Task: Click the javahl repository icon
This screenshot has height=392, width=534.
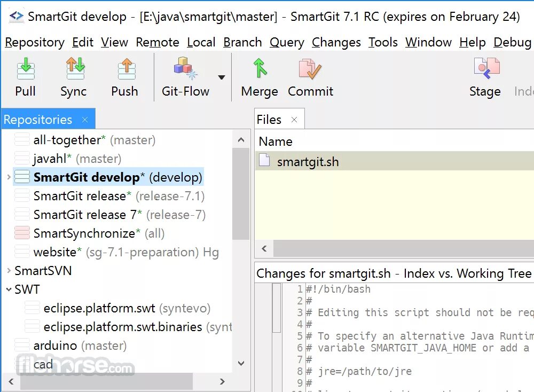Action: 22,159
